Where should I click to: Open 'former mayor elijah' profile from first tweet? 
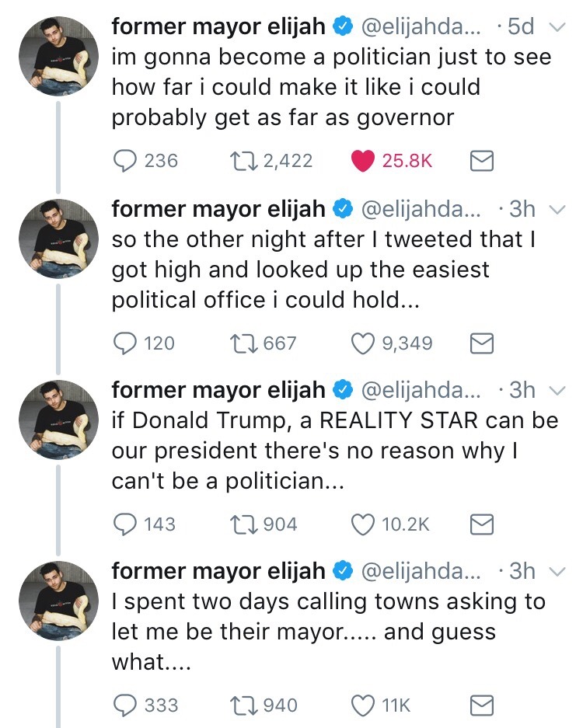(x=218, y=26)
